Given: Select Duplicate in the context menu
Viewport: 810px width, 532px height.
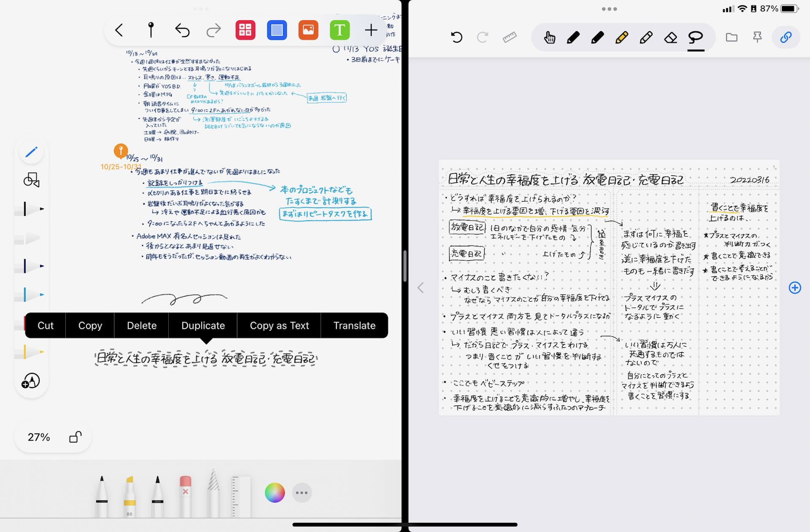Looking at the screenshot, I should [x=203, y=325].
